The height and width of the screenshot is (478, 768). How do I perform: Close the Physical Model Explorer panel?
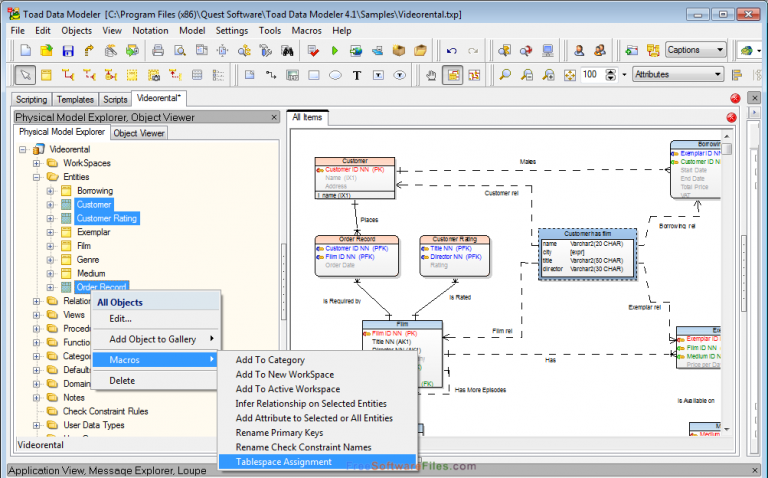click(x=274, y=117)
